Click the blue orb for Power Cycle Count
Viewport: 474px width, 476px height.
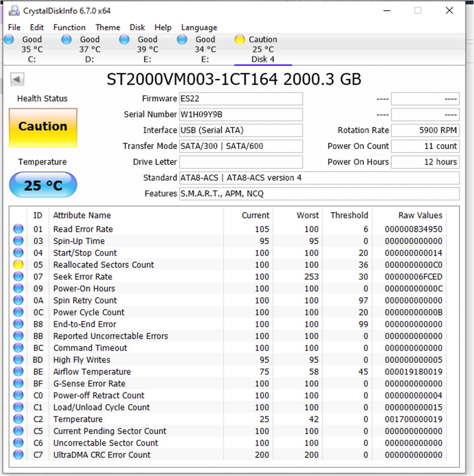tap(18, 312)
